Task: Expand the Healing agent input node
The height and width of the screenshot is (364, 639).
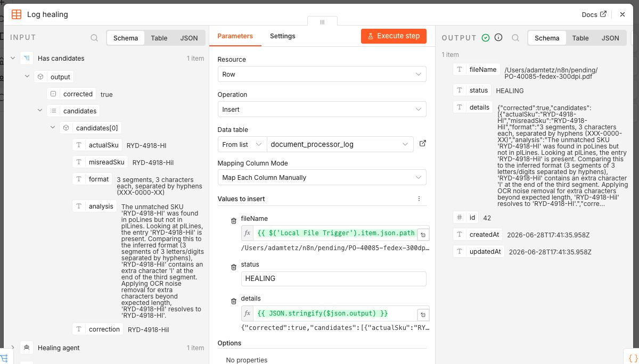Action: coord(13,348)
